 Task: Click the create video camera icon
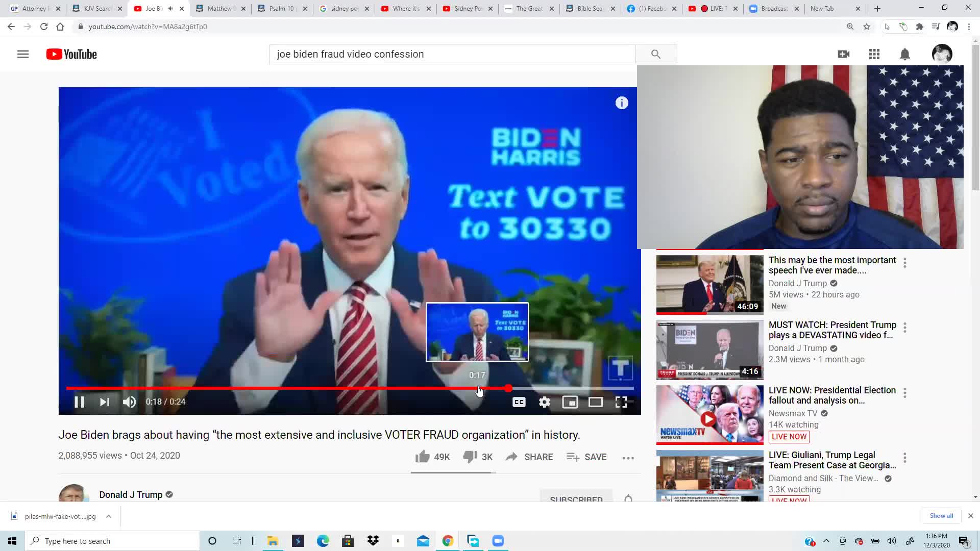pyautogui.click(x=843, y=54)
